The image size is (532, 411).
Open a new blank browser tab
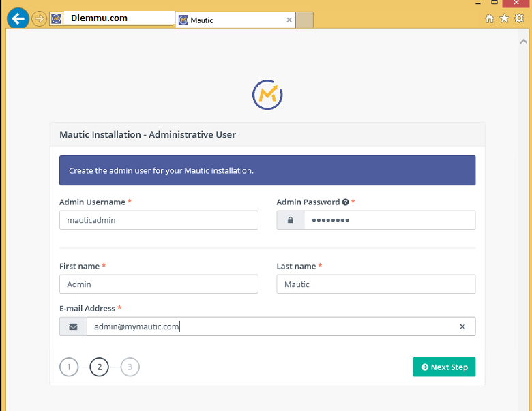point(305,20)
